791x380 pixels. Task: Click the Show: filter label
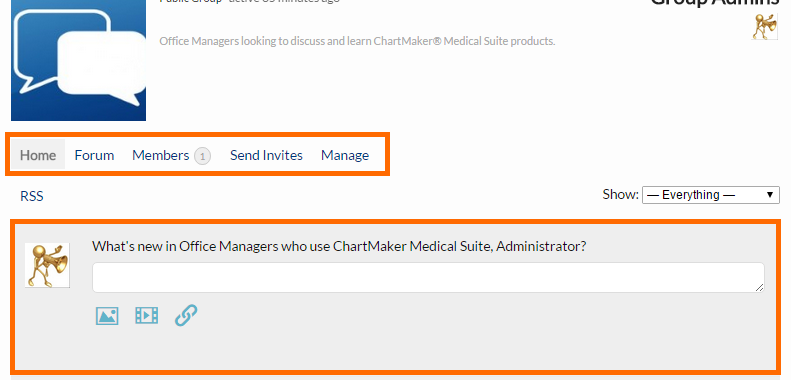620,194
